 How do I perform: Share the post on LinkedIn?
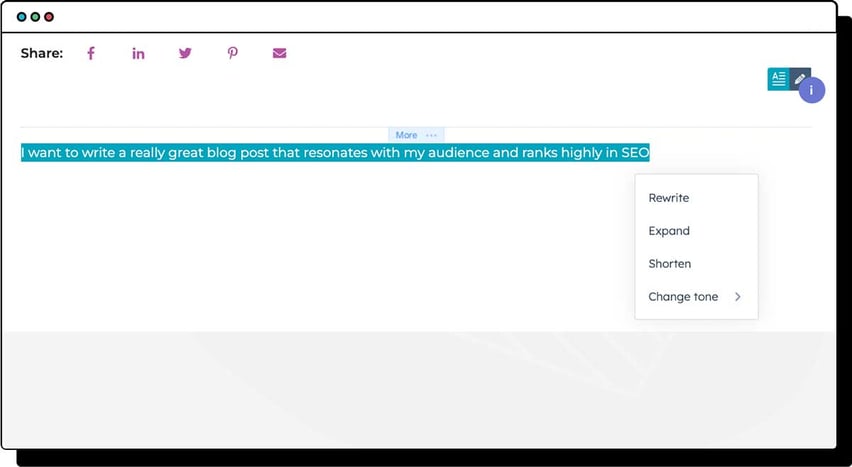pos(139,53)
